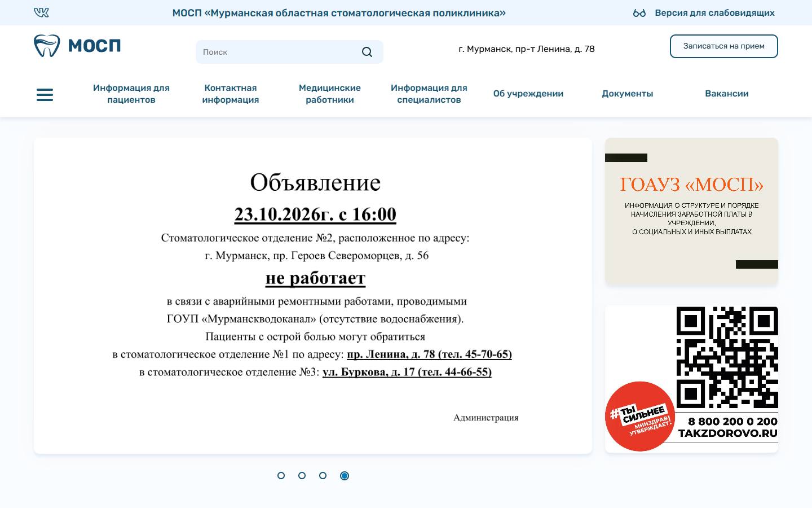Click the date 23.10.2026г. с 16:00
Screen dimensions: 812x508
point(315,214)
